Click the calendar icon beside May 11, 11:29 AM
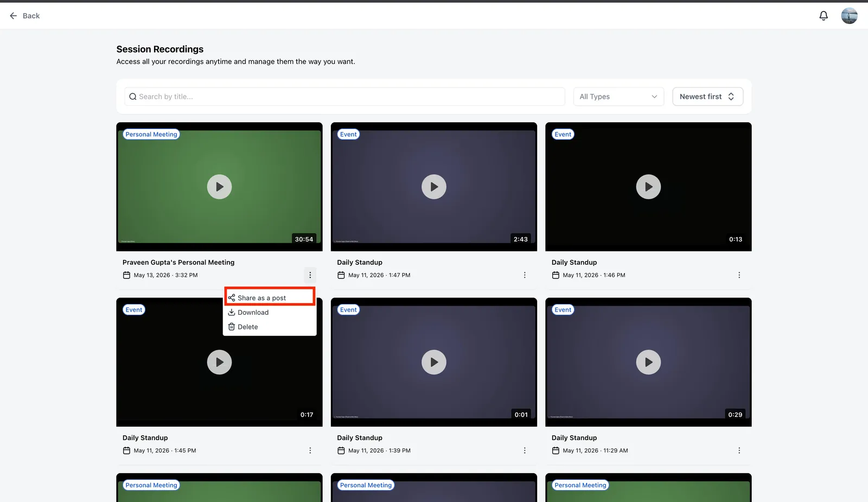Image resolution: width=868 pixels, height=502 pixels. (x=556, y=450)
